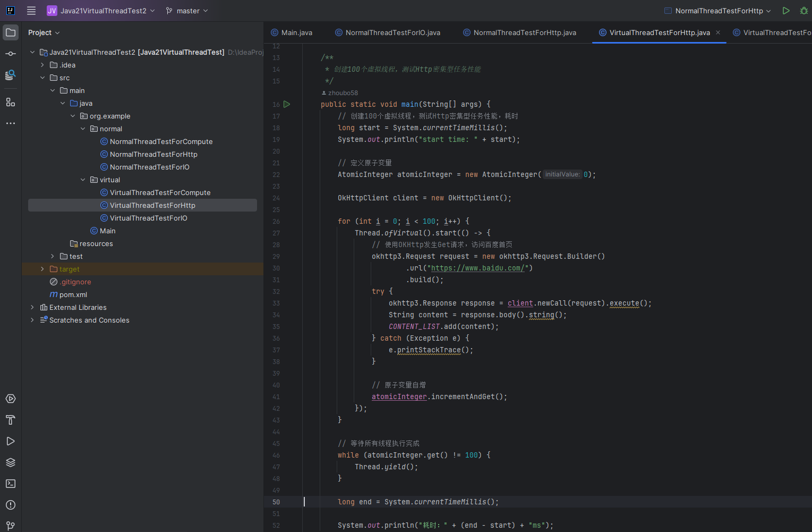The height and width of the screenshot is (532, 812).
Task: Click the Run gutter icon beside main method
Action: point(287,104)
